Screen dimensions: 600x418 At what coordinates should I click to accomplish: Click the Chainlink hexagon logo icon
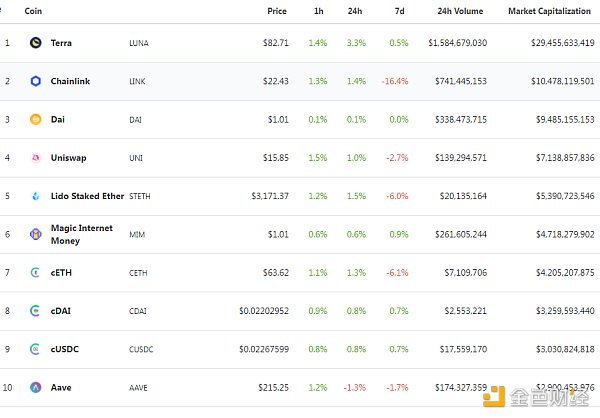(x=36, y=81)
